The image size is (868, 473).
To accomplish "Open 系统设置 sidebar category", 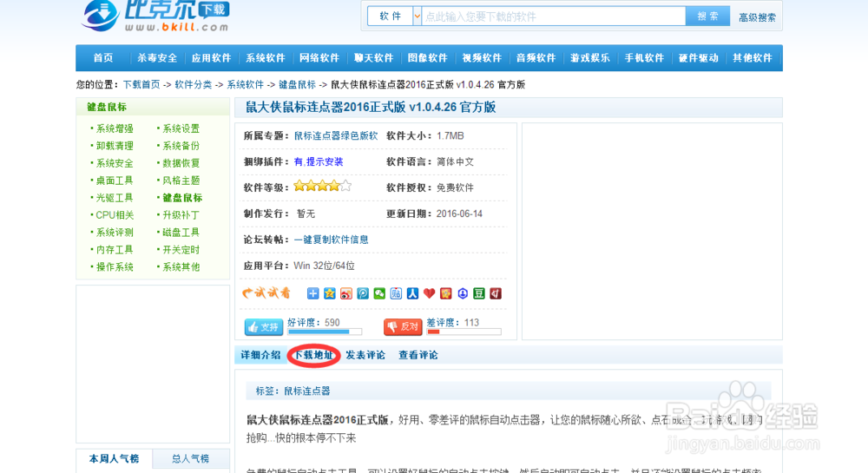I will tap(181, 128).
